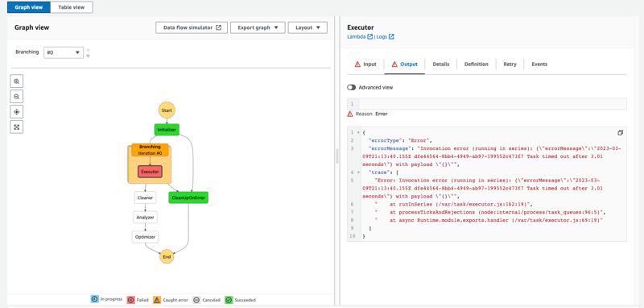Select the End node
Screen dimensions: 644x308
click(167, 256)
